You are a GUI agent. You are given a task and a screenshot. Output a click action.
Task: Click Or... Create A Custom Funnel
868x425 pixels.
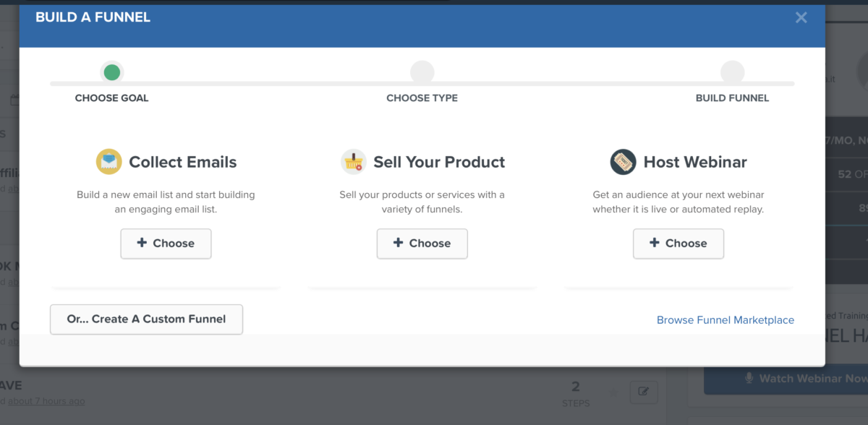pos(146,319)
